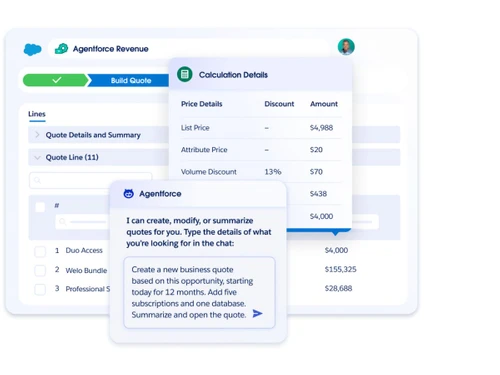Click the Agentforce Revenue app icon

(61, 49)
